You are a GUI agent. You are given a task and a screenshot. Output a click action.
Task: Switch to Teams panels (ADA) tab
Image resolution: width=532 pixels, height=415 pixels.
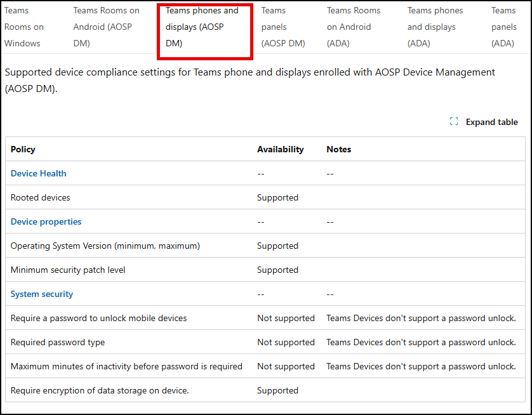click(504, 27)
